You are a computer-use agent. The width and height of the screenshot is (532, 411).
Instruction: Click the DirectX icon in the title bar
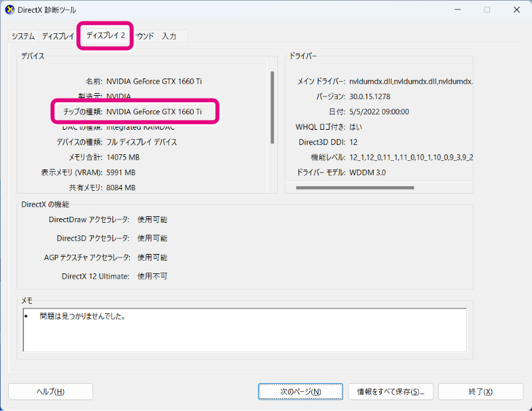point(10,10)
